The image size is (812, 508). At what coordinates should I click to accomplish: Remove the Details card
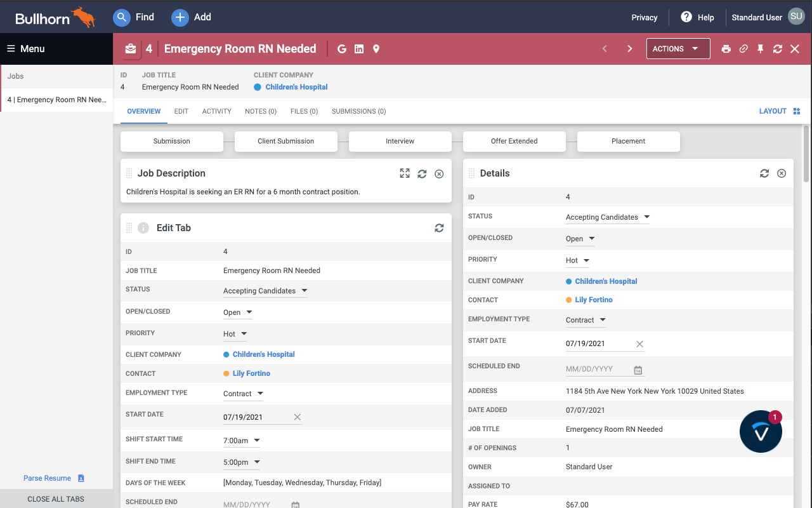point(782,173)
